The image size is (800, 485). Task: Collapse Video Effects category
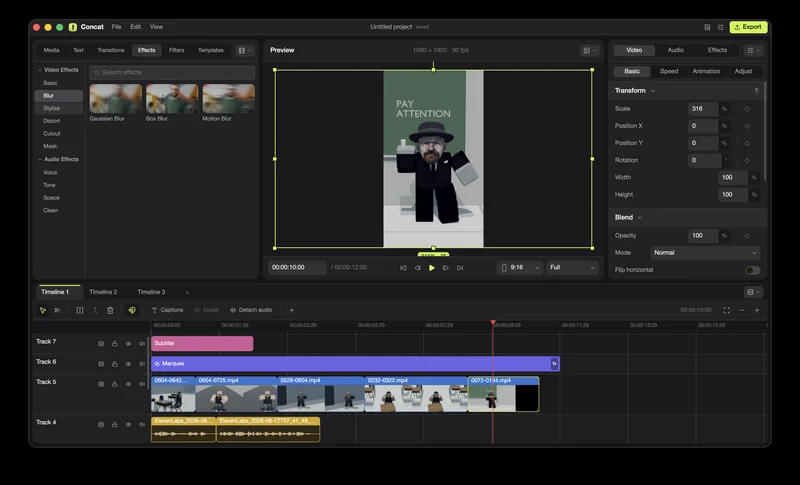40,70
